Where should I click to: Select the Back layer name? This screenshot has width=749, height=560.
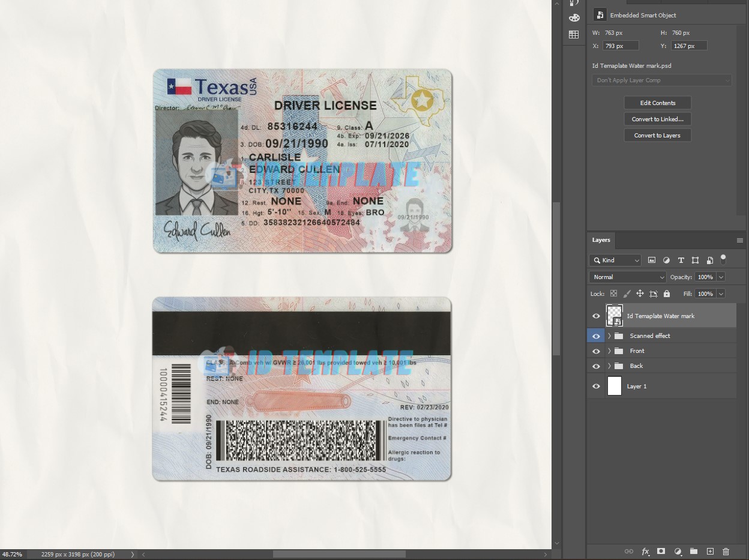pos(636,366)
